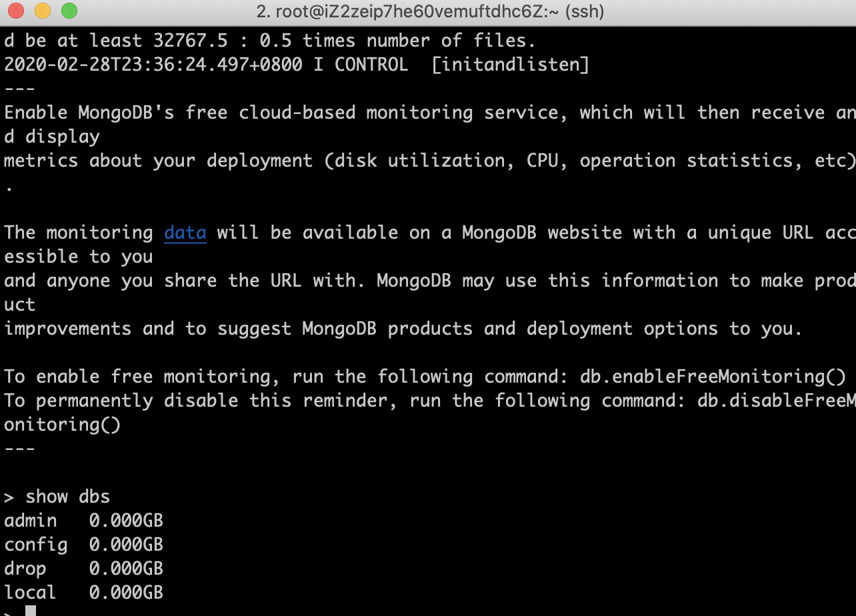Maximize the terminal with green button
This screenshot has height=616, width=856.
coord(69,11)
